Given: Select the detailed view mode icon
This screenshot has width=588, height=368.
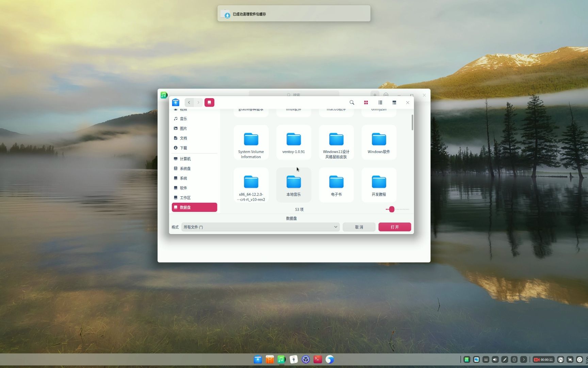Looking at the screenshot, I should click(x=394, y=103).
